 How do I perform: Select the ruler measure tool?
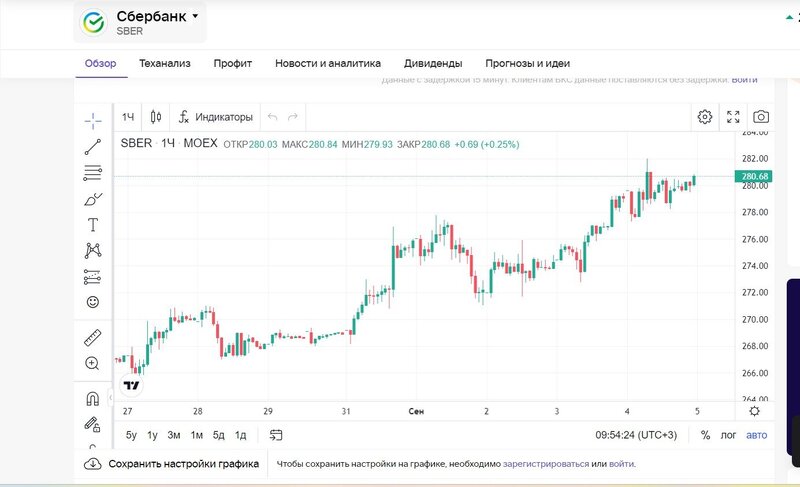[x=93, y=338]
